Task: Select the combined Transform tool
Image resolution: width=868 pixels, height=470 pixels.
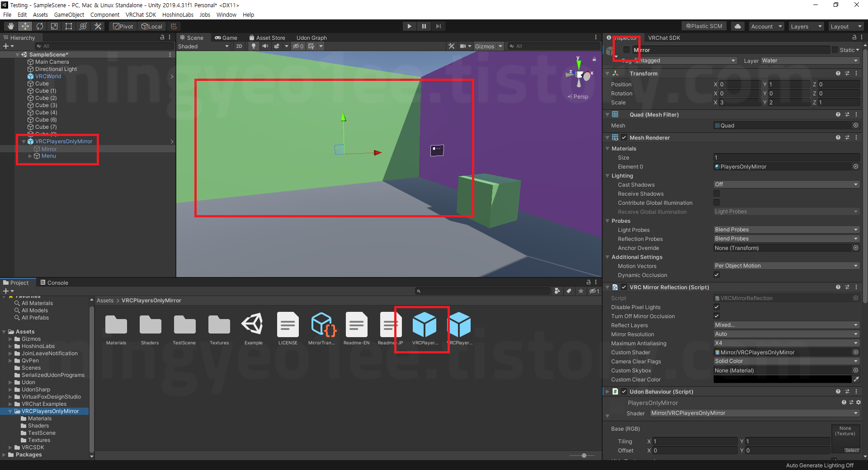Action: tap(83, 26)
